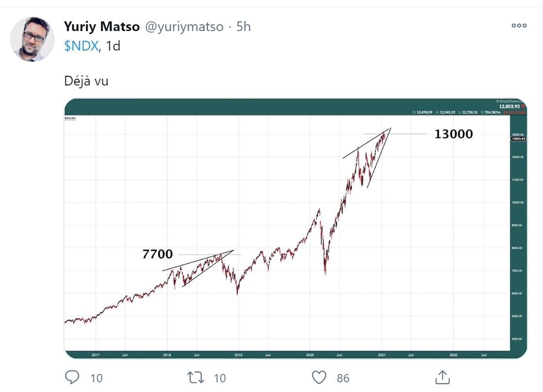Open the tweet via the 5h timestamp
543x392 pixels.
click(x=244, y=27)
